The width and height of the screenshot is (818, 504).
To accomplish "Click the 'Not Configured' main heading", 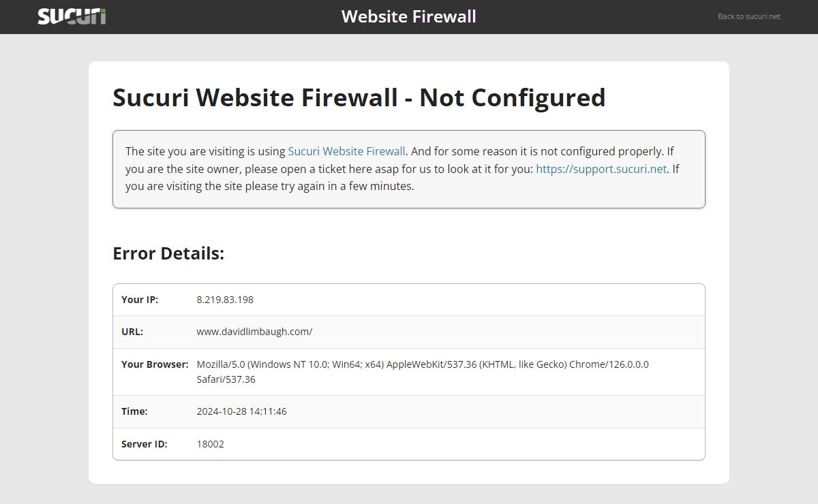I will [x=359, y=97].
